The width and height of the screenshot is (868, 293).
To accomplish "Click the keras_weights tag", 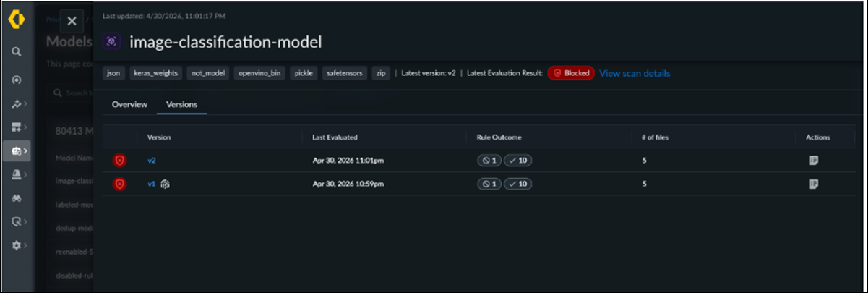I will coord(155,73).
